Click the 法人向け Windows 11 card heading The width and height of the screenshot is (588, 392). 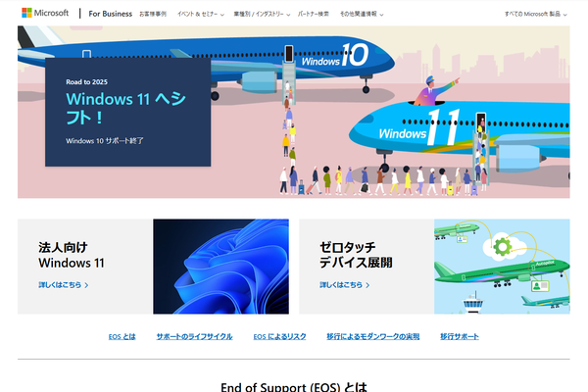[x=72, y=255]
